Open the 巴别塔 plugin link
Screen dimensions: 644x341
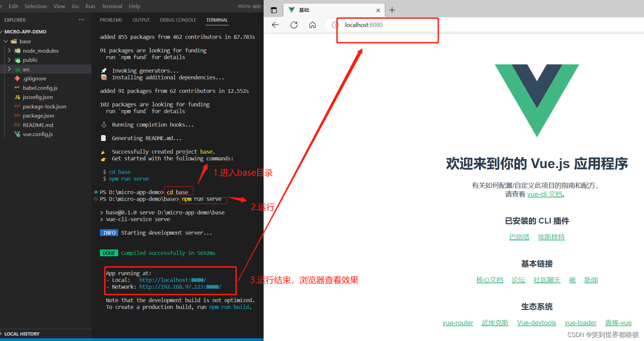point(519,237)
